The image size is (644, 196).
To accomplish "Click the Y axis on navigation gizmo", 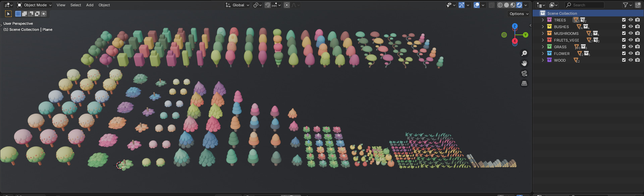I will pyautogui.click(x=525, y=35).
